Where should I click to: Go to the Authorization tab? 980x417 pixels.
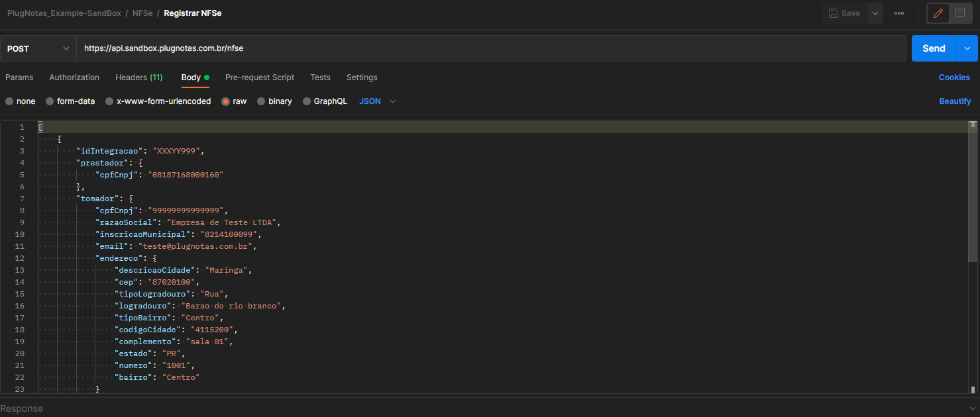(x=74, y=77)
